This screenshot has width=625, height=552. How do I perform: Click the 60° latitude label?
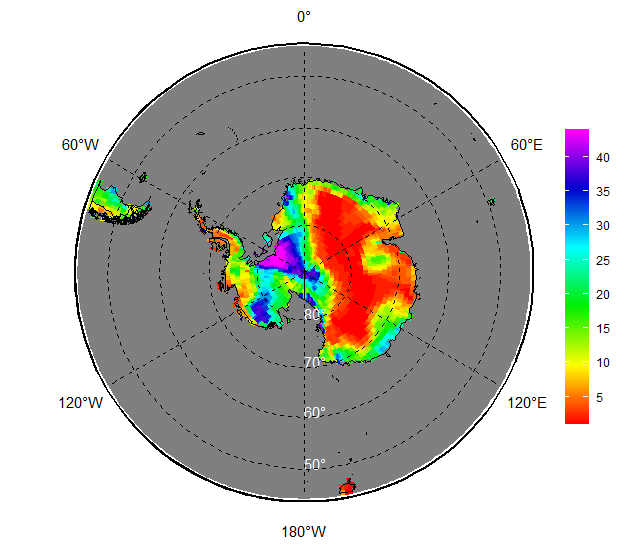pyautogui.click(x=314, y=413)
